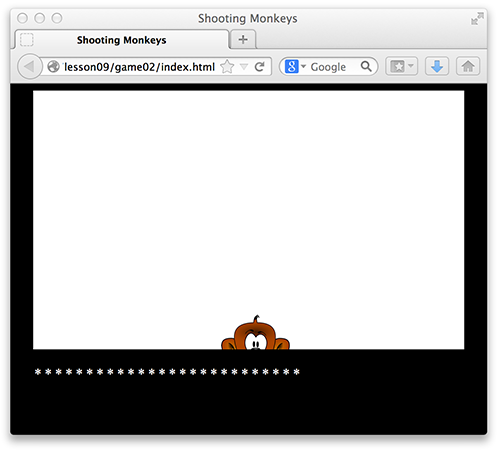This screenshot has height=452, width=500.
Task: Go to the home page icon
Action: [x=468, y=66]
